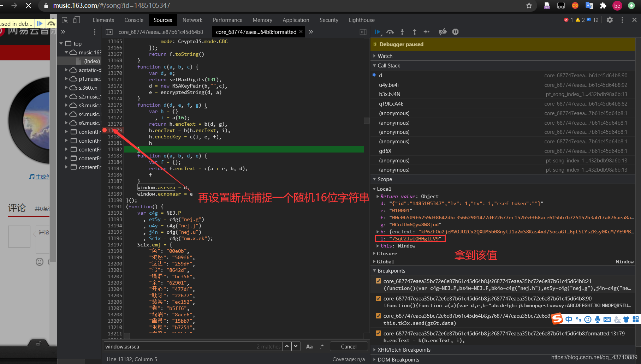Open navigator options three-dot menu

[95, 32]
